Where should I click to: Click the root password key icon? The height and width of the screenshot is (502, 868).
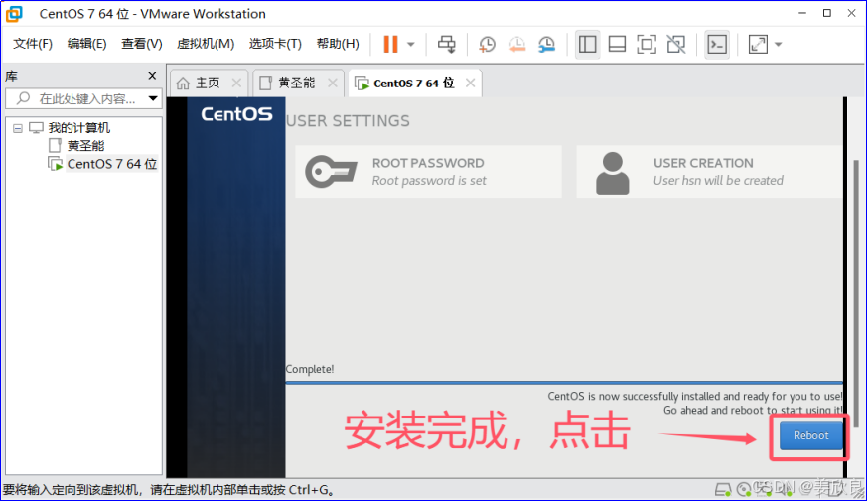(x=331, y=172)
